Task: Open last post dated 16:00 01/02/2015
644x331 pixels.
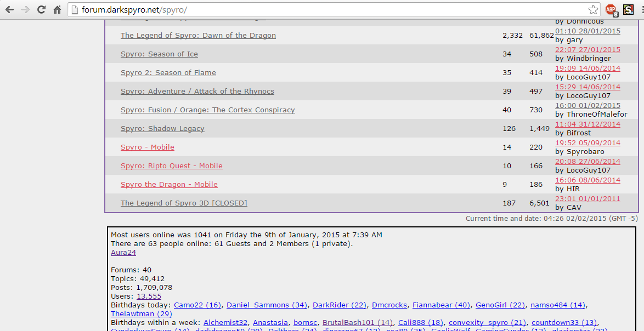Action: pyautogui.click(x=587, y=106)
